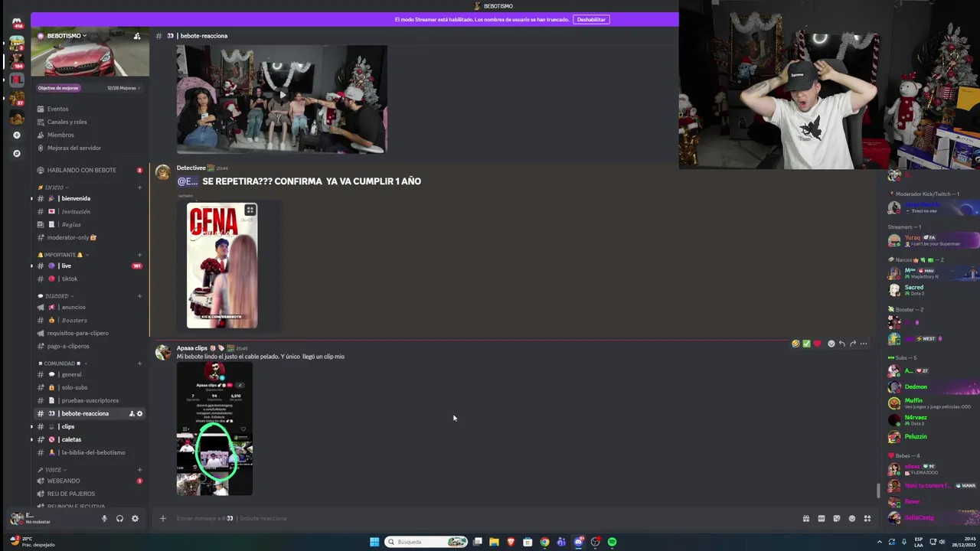Open the sticker picker

pyautogui.click(x=837, y=518)
